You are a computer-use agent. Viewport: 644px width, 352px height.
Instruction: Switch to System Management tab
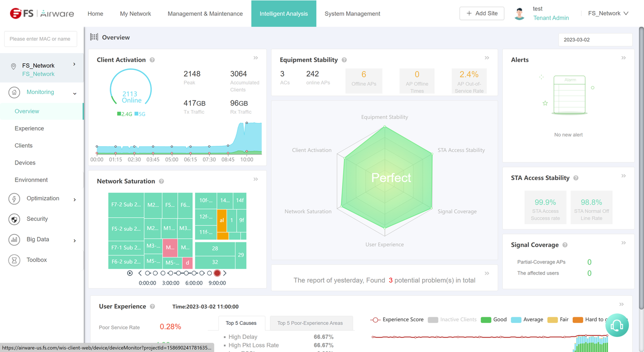click(x=352, y=14)
